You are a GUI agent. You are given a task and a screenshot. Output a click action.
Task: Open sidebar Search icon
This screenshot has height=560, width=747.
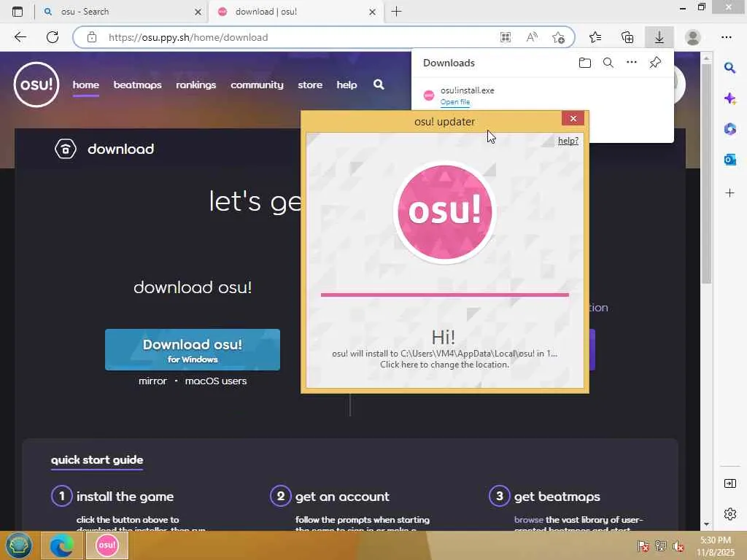729,68
